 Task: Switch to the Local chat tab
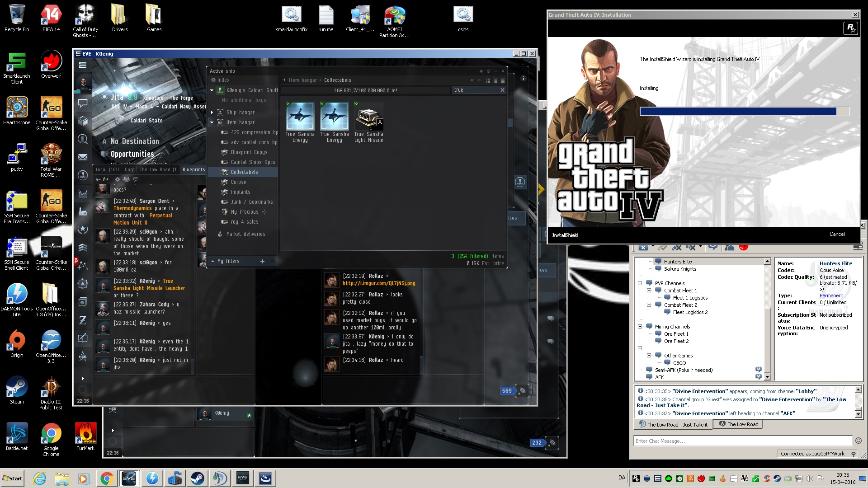click(107, 170)
